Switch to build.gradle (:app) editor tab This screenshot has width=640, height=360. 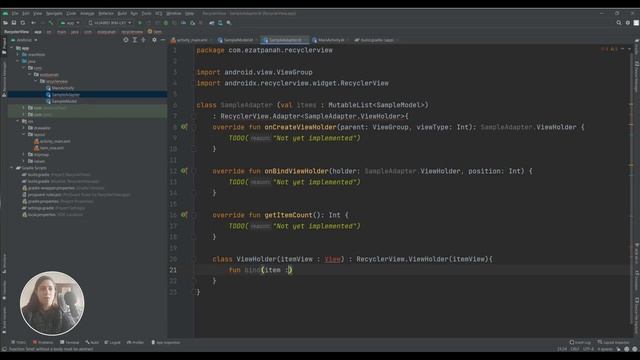[377, 40]
